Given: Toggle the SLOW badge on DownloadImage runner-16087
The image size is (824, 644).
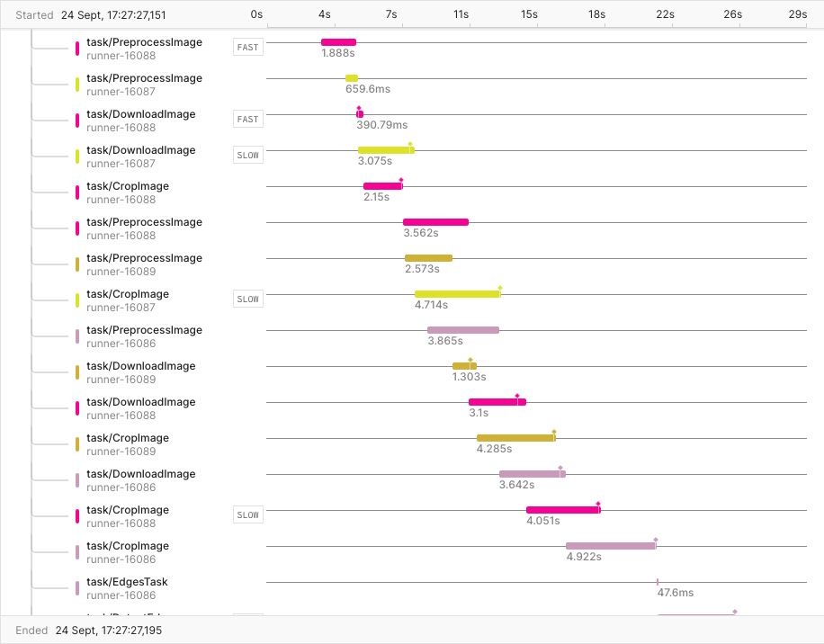Looking at the screenshot, I should point(247,155).
